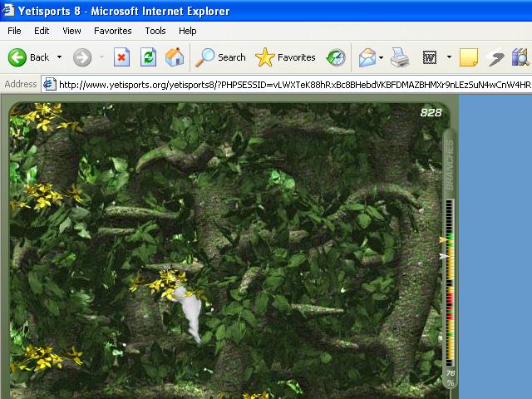This screenshot has width=532, height=399.
Task: Open the History clock icon
Action: [336, 57]
